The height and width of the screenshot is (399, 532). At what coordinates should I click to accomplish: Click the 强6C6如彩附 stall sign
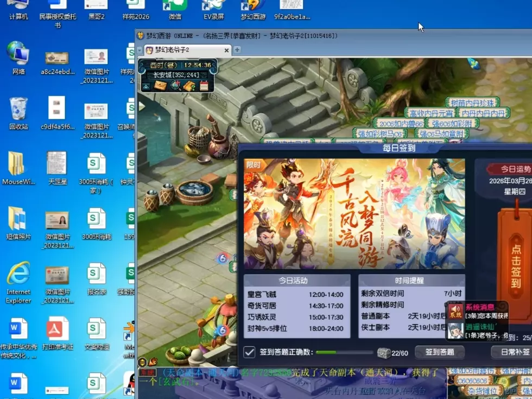(452, 124)
